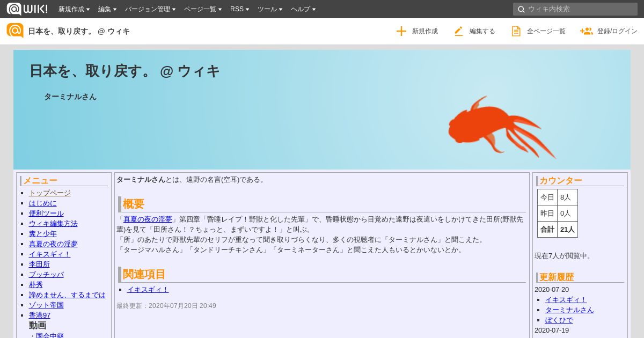Open 諦めません、するまでは page link
This screenshot has width=644, height=338.
tap(67, 295)
